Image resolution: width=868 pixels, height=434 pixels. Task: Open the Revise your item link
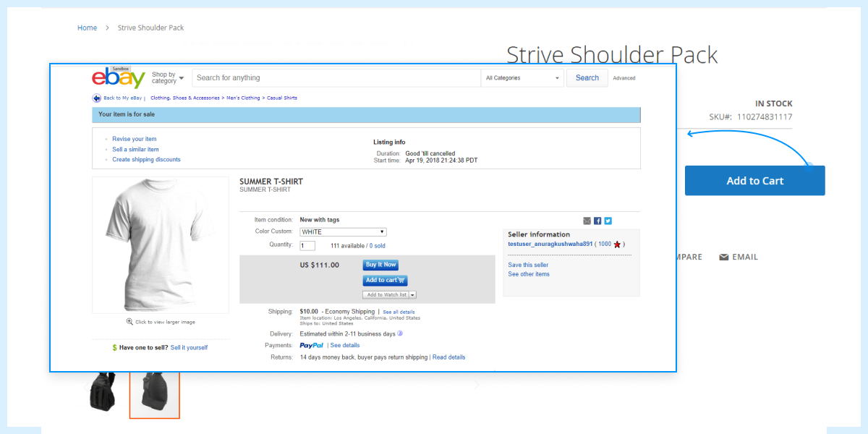(x=134, y=139)
